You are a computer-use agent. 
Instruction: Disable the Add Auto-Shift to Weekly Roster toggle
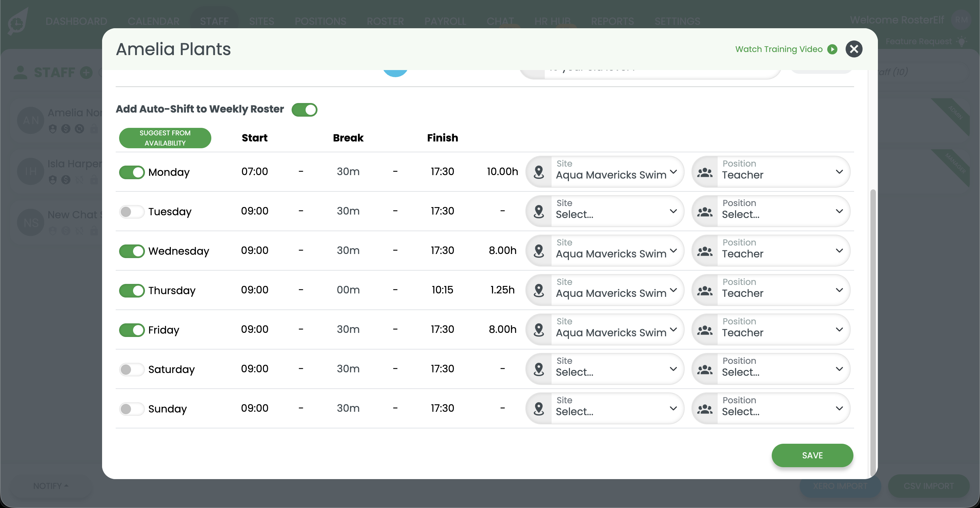pyautogui.click(x=304, y=109)
